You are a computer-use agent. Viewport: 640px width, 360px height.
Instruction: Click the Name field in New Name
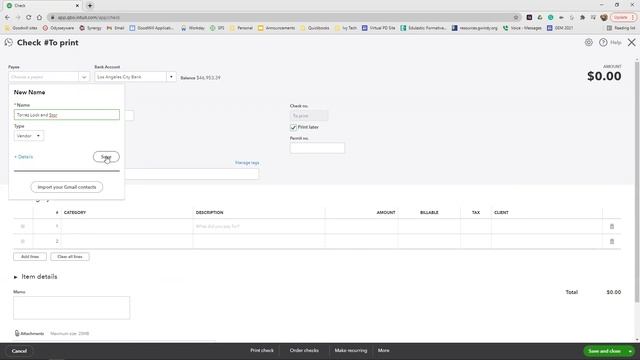tap(67, 115)
